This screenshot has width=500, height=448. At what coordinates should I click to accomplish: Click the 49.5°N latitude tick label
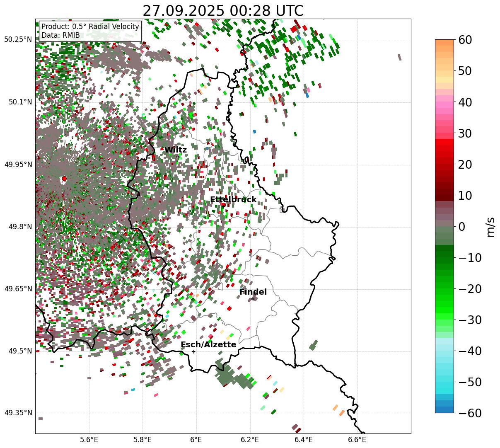[x=20, y=351]
